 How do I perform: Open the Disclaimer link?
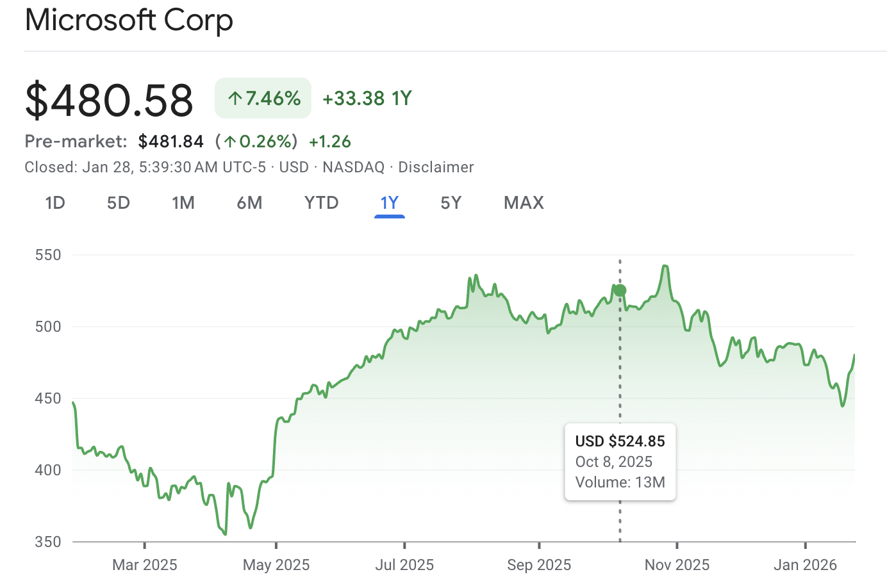click(436, 167)
